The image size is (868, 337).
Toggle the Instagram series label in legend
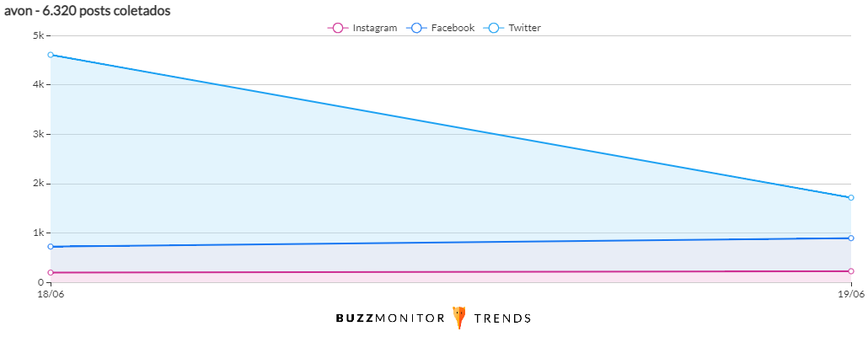pos(374,28)
